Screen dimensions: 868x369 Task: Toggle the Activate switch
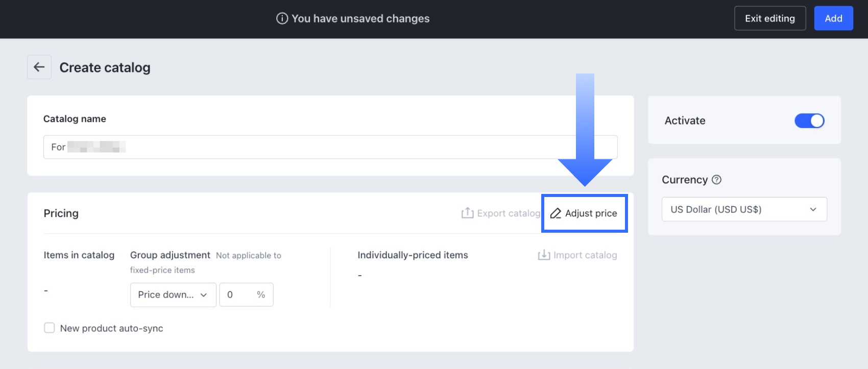[809, 120]
